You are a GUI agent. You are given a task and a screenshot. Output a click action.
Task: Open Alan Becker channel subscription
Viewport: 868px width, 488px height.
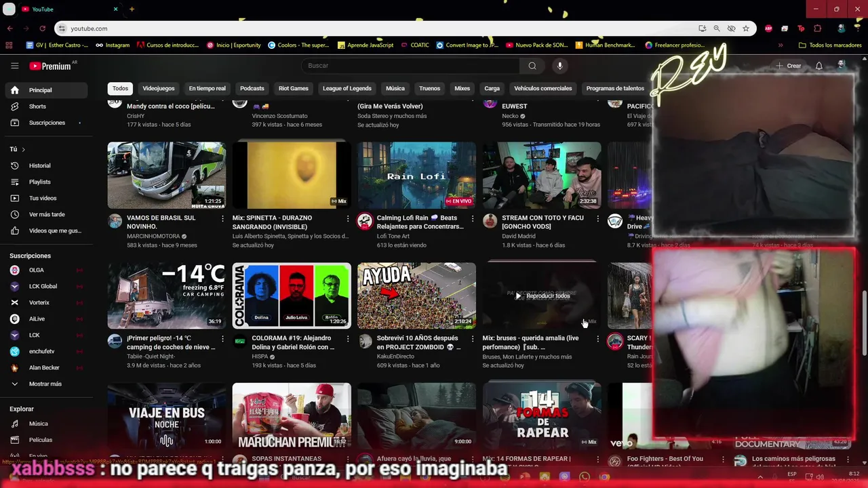(46, 367)
